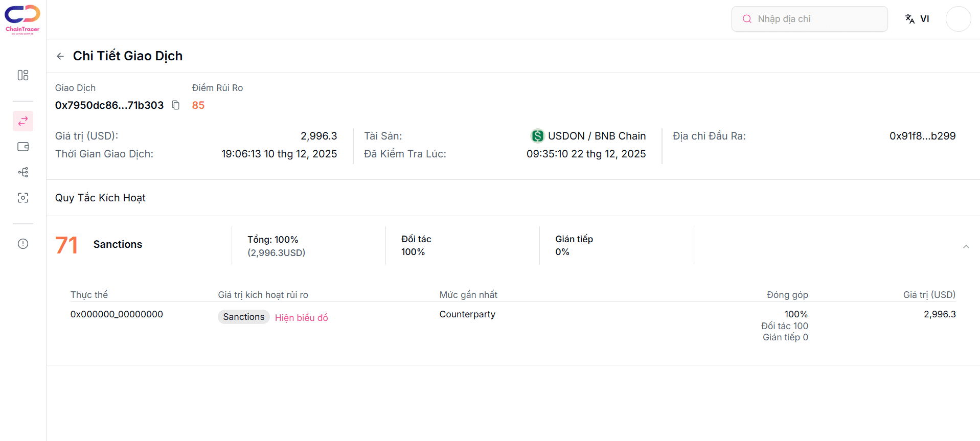Image resolution: width=980 pixels, height=441 pixels.
Task: Click the entity 0x000000_00000000
Action: (x=117, y=314)
